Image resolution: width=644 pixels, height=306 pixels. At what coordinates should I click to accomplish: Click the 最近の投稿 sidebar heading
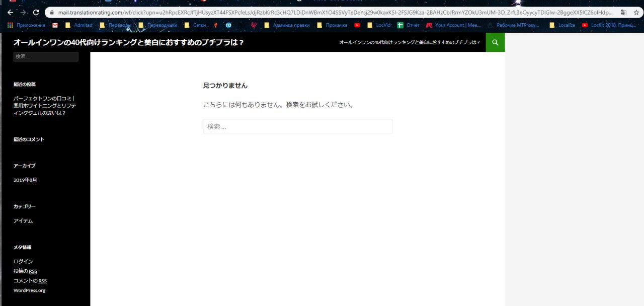(x=25, y=85)
